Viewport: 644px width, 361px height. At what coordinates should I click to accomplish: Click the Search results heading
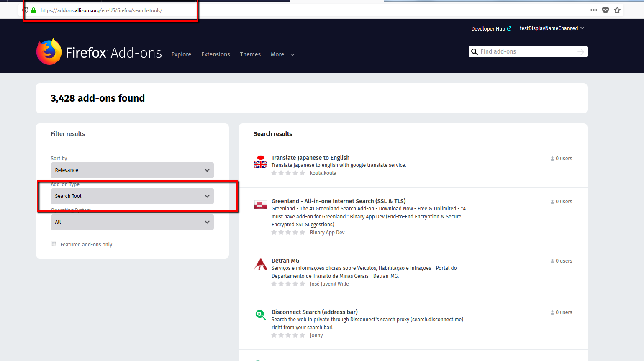click(273, 134)
